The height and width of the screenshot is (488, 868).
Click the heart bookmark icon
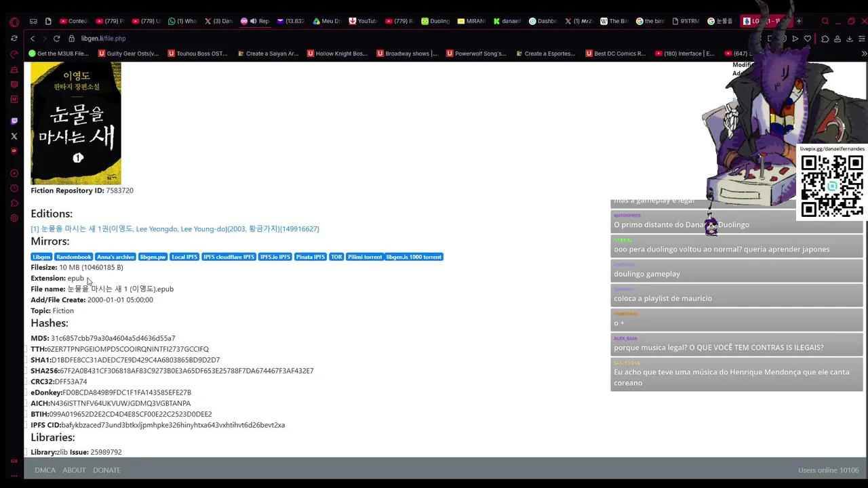point(808,39)
